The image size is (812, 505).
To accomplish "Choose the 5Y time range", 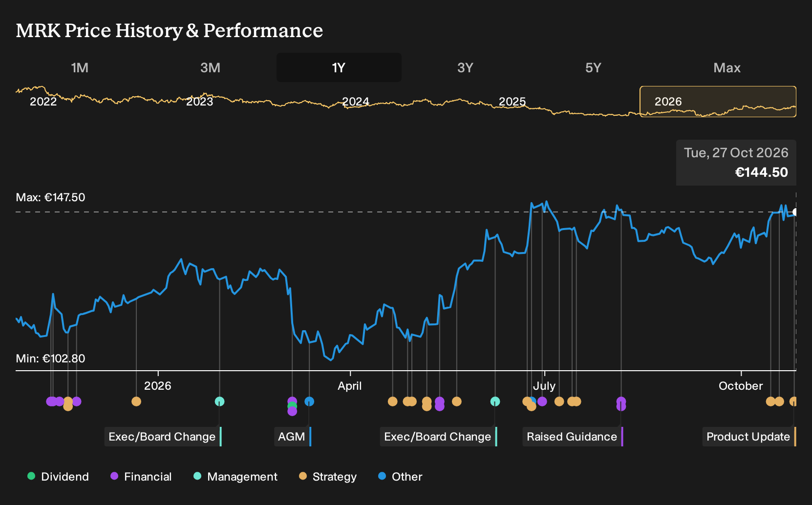I will click(x=593, y=67).
